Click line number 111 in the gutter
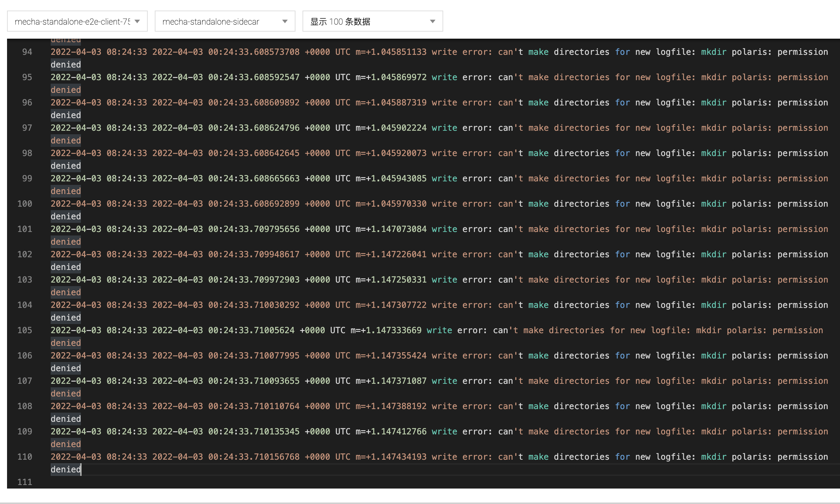840x504 pixels. coord(25,482)
